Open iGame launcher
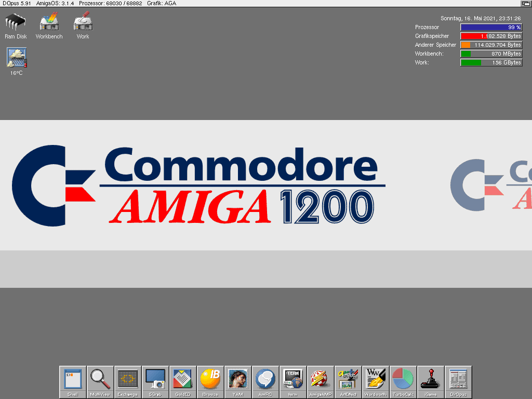This screenshot has width=532, height=399. (431, 382)
